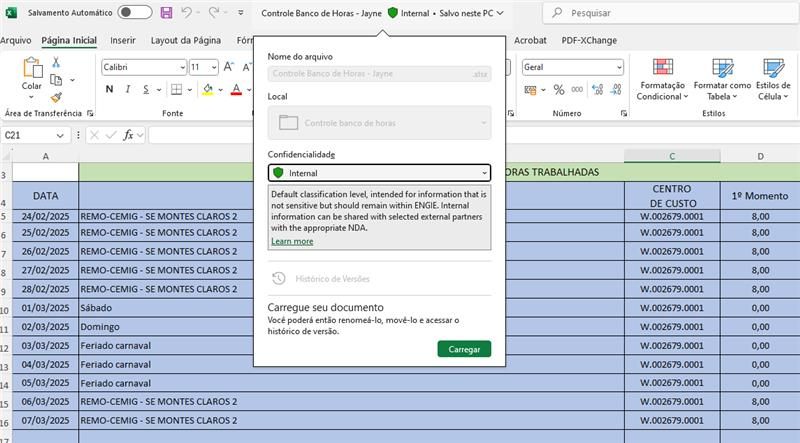Image resolution: width=800 pixels, height=443 pixels.
Task: Click the fx insert function icon
Action: tap(128, 135)
